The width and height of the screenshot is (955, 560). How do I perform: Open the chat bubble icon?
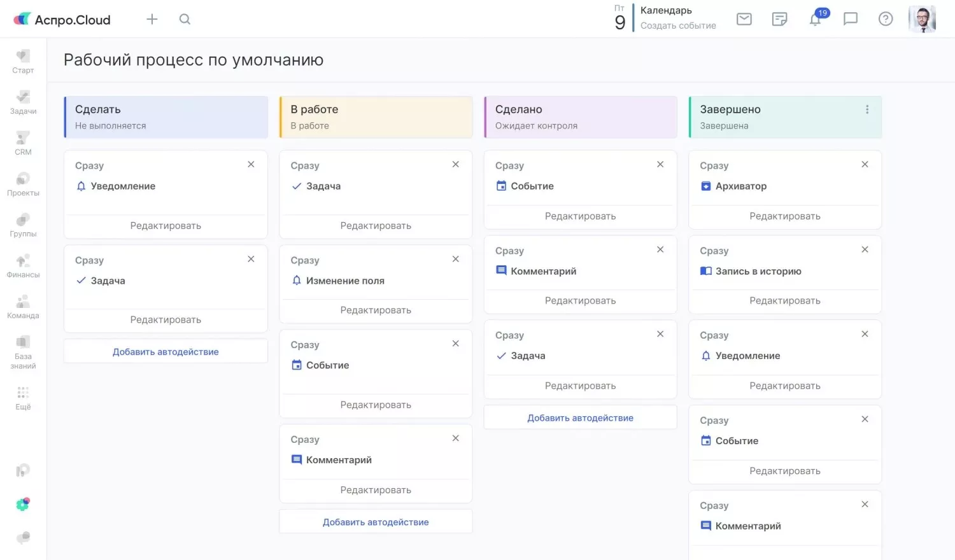coord(850,19)
